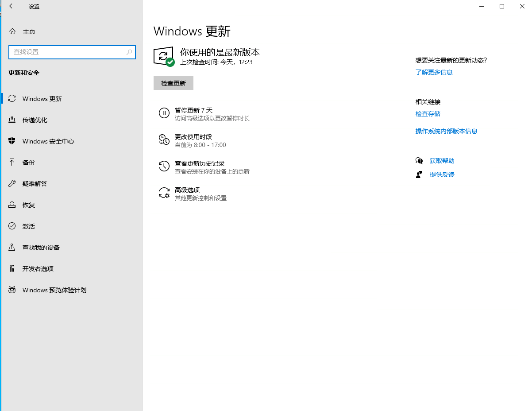Click the 上次检查时间 last-checked line
This screenshot has width=532, height=411.
click(216, 62)
